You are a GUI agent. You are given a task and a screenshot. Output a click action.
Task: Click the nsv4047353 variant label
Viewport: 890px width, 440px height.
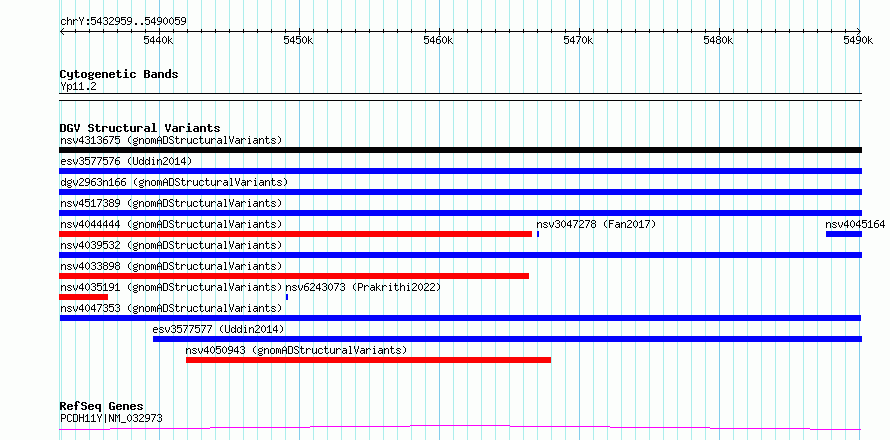pos(171,308)
